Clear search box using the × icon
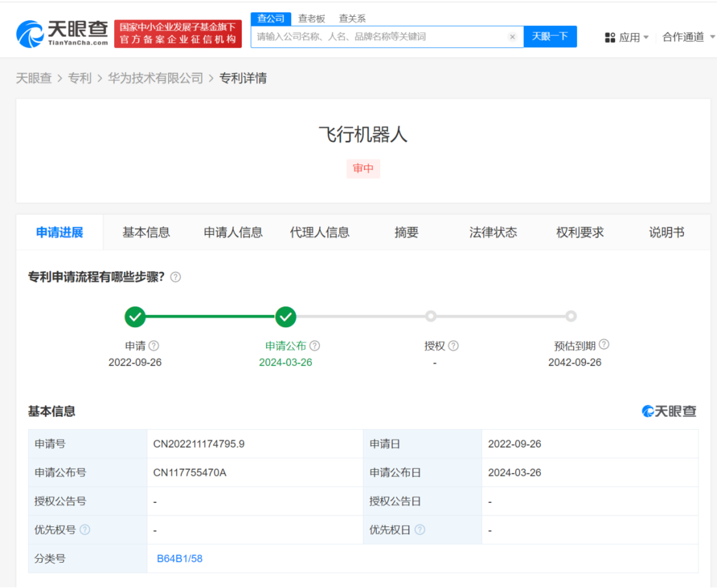Image resolution: width=717 pixels, height=588 pixels. coord(512,36)
